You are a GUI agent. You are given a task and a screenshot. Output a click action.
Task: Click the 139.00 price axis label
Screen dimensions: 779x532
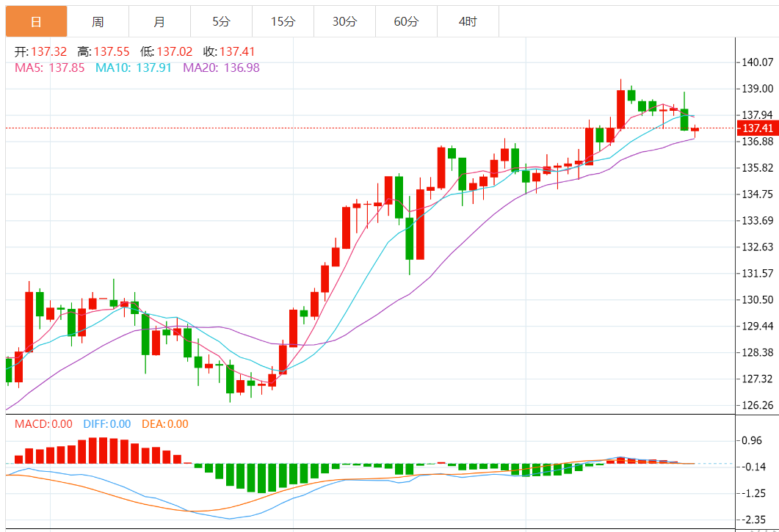[757, 88]
